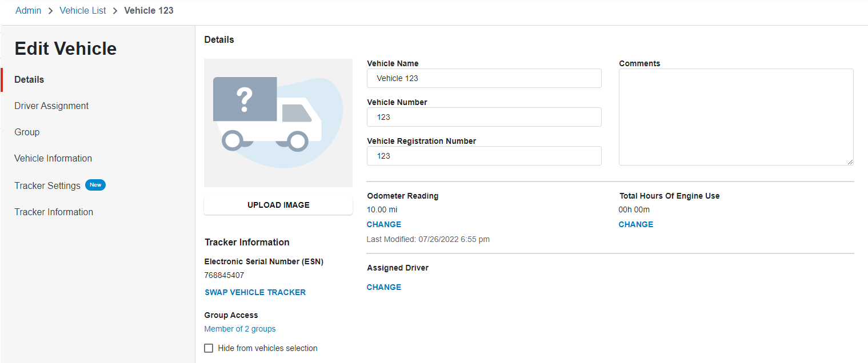Change the Odometer Reading value
This screenshot has width=868, height=363.
[384, 224]
